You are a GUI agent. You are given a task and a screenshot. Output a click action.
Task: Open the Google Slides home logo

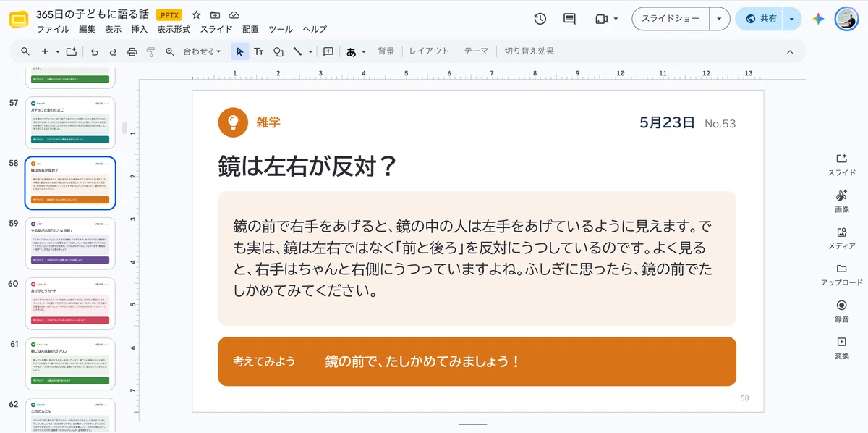tap(19, 20)
